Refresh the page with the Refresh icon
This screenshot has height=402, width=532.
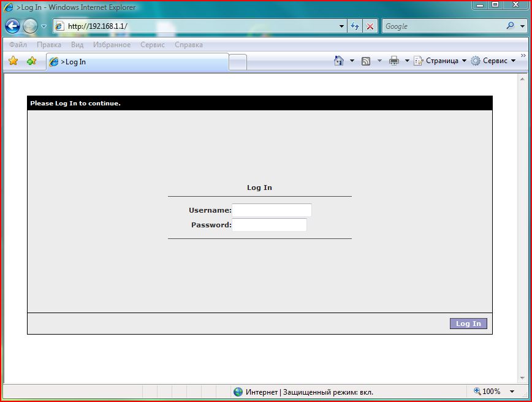tap(355, 26)
